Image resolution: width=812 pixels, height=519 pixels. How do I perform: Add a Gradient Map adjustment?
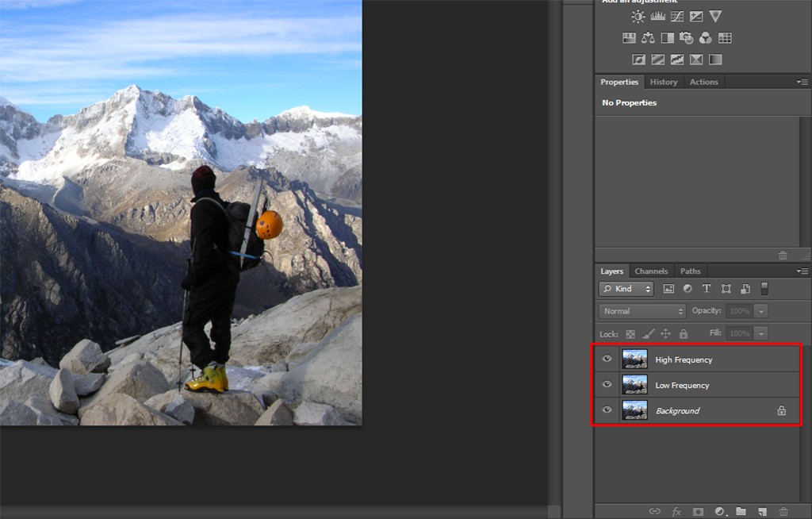point(715,60)
